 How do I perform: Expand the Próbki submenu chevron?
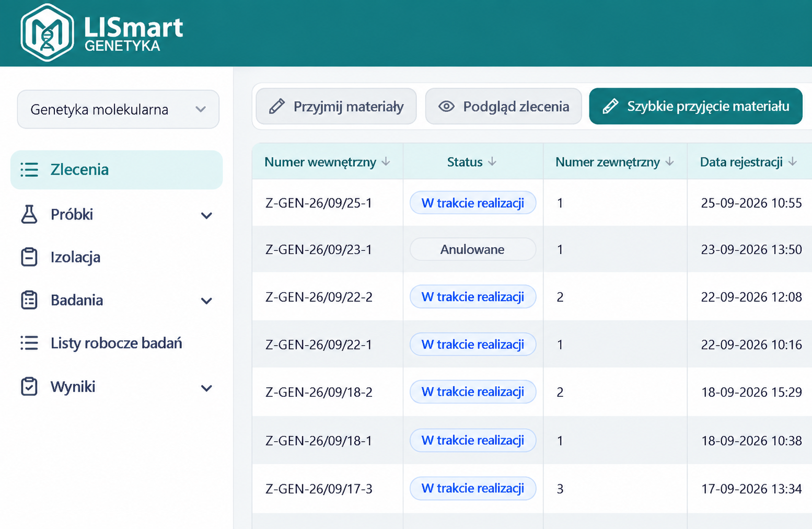point(207,215)
